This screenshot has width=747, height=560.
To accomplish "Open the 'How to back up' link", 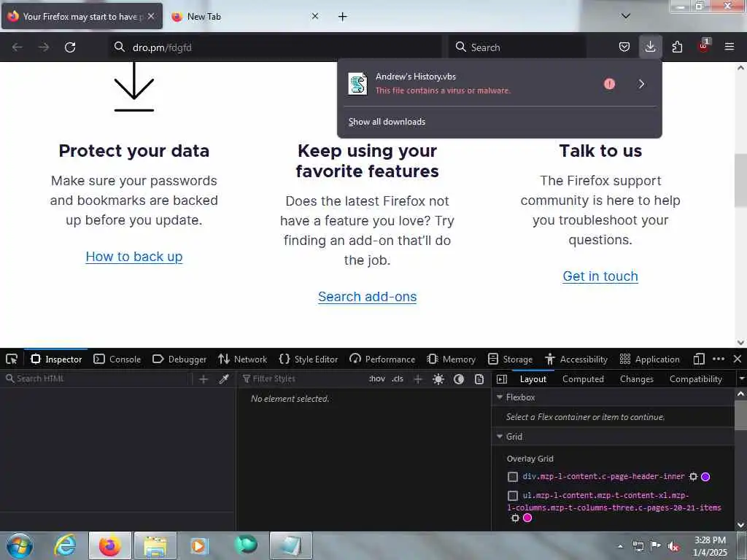I will click(134, 257).
